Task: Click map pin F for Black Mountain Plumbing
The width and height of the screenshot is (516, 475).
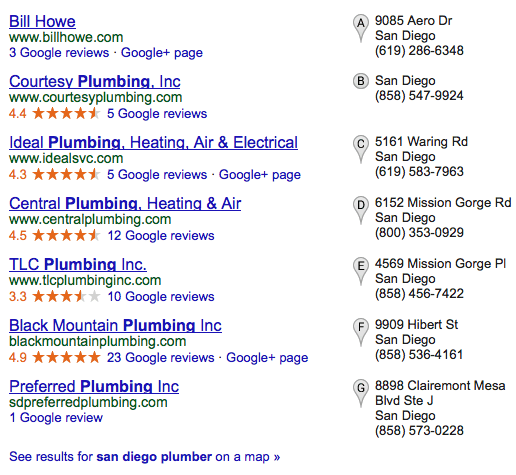Action: click(361, 332)
